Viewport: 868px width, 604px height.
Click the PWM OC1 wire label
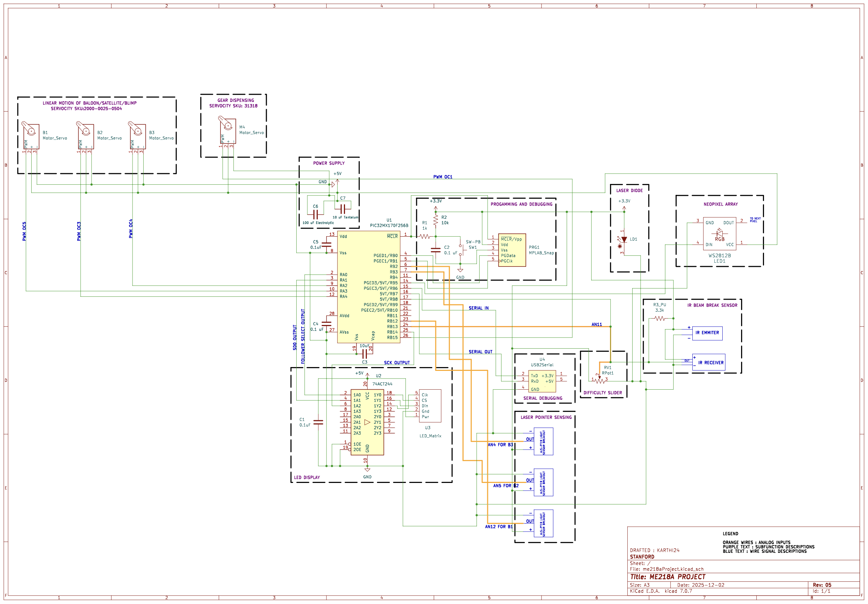click(442, 177)
